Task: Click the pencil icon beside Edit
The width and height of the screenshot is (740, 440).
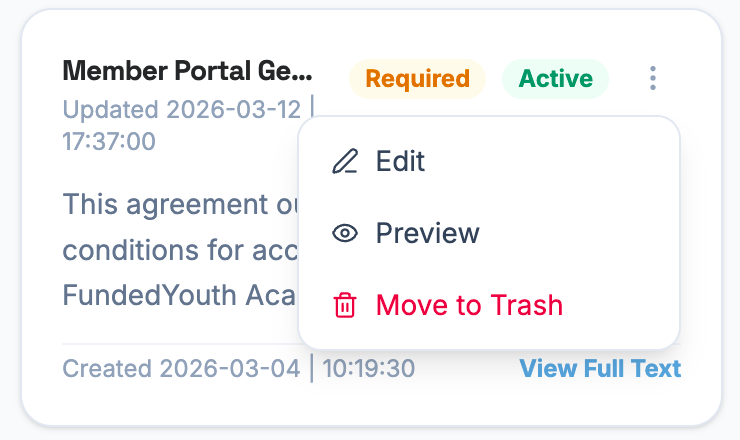Action: pos(345,161)
